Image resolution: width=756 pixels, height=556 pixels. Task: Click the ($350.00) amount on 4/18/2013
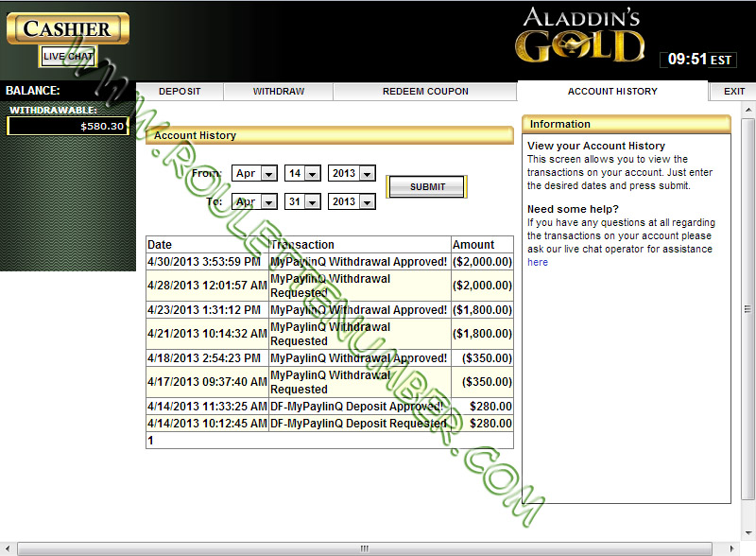482,358
